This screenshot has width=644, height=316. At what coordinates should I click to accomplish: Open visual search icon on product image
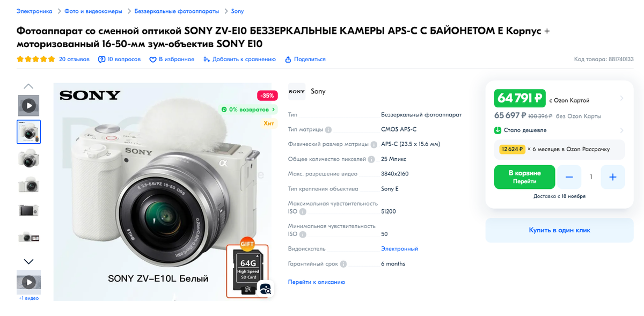point(266,289)
